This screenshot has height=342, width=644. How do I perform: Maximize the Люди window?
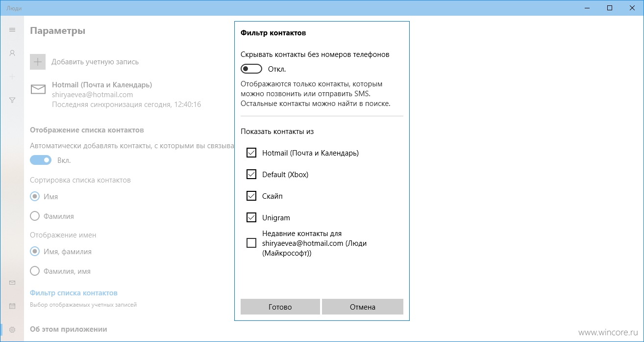[x=610, y=8]
